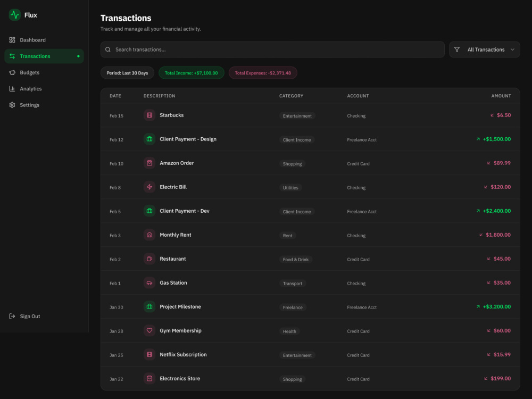Click the Entertainment tag on Starbucks row

[x=297, y=116]
